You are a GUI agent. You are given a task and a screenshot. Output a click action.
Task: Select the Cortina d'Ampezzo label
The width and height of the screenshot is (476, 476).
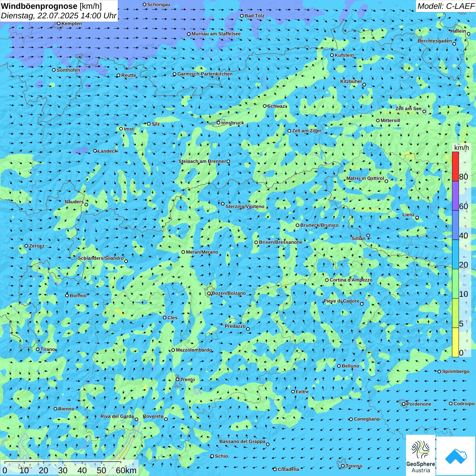point(351,280)
